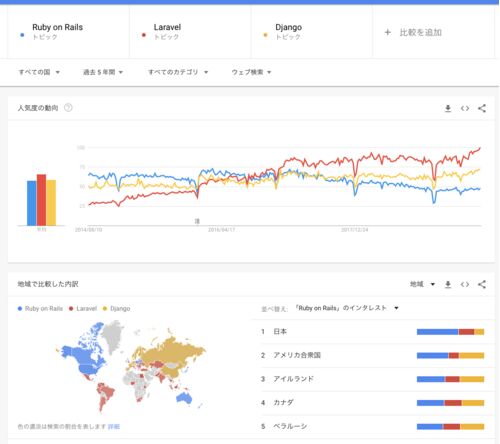Image resolution: width=500 pixels, height=444 pixels.
Task: Click the plus icon to add comparison
Action: (388, 32)
